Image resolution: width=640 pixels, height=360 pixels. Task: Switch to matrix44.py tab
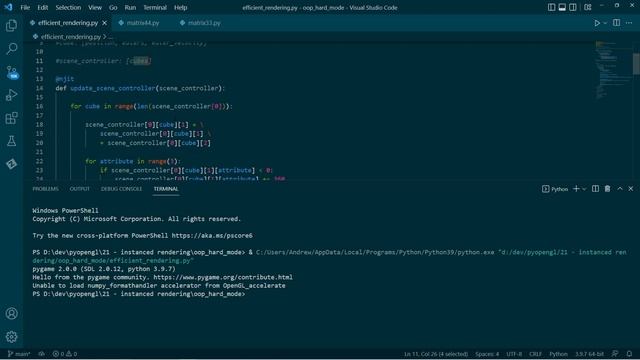[x=142, y=23]
